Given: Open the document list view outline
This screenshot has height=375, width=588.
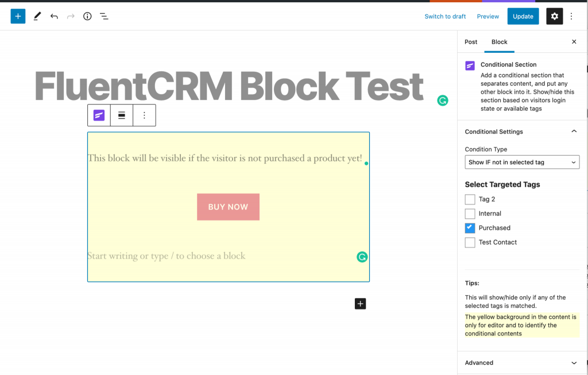Looking at the screenshot, I should [104, 16].
